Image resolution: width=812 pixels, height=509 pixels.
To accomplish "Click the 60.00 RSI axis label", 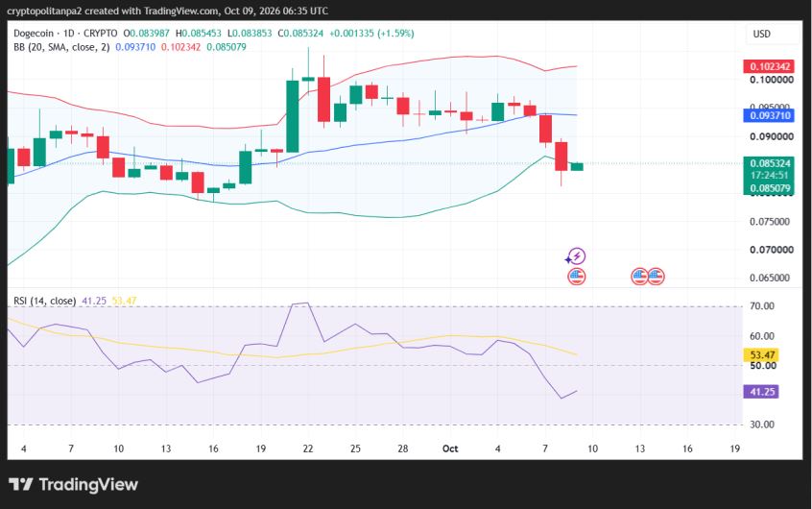I will [762, 336].
